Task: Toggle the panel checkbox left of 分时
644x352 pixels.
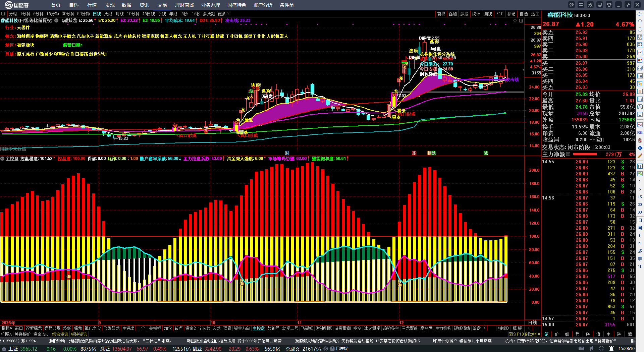Action: 3,14
